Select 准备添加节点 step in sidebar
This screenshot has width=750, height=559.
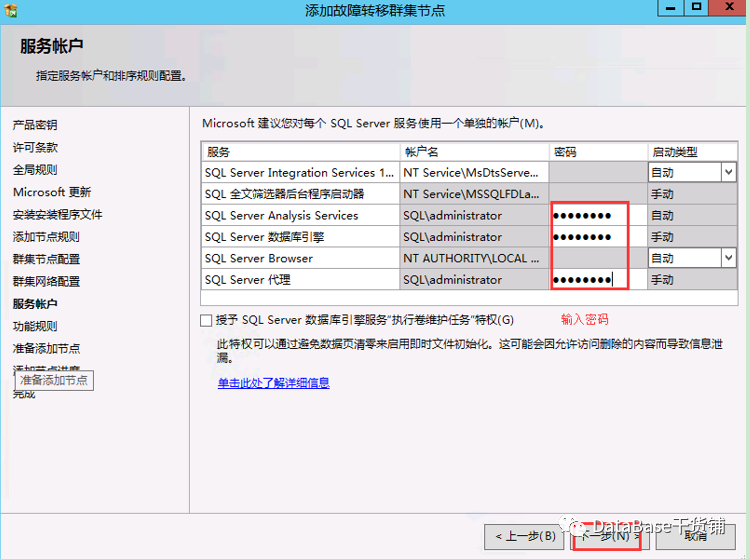46,349
